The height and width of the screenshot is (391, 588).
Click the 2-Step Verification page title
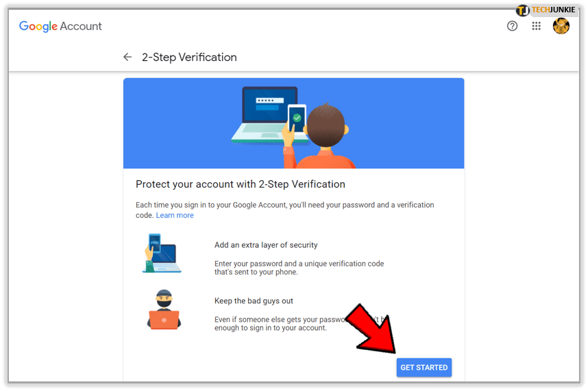click(x=189, y=58)
